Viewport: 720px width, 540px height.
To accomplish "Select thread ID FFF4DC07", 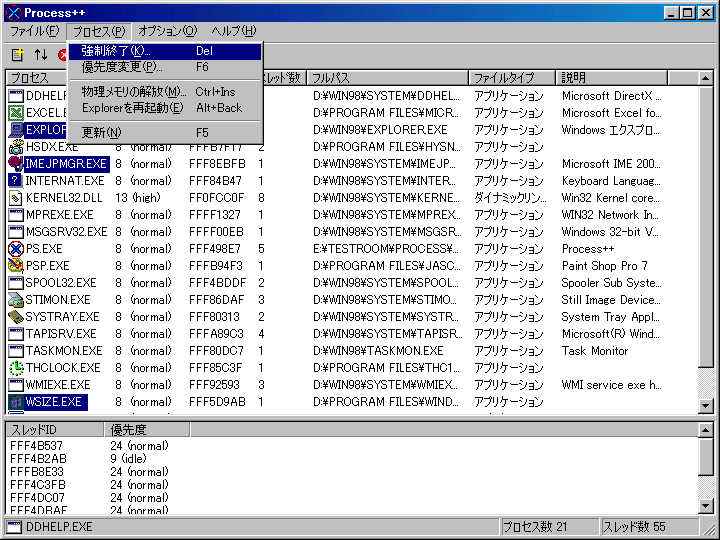I will point(37,497).
